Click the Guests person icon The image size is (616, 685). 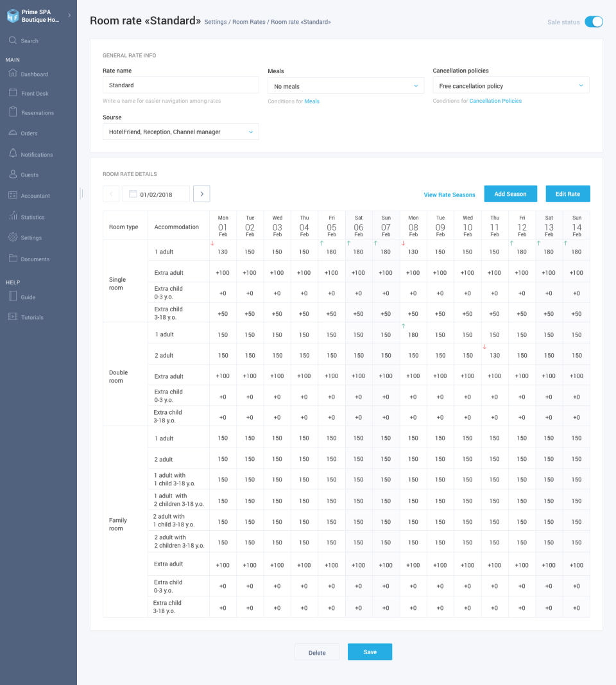pyautogui.click(x=13, y=174)
